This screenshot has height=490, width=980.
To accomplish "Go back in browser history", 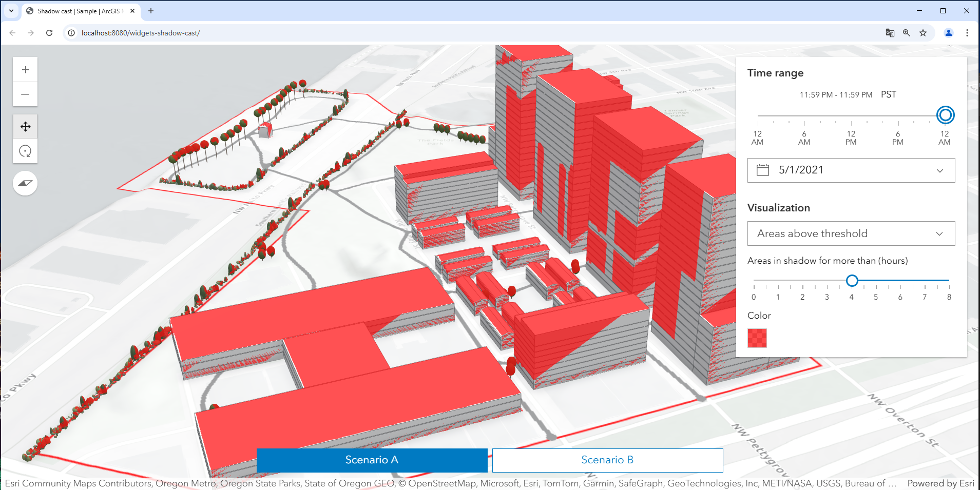I will click(x=13, y=33).
